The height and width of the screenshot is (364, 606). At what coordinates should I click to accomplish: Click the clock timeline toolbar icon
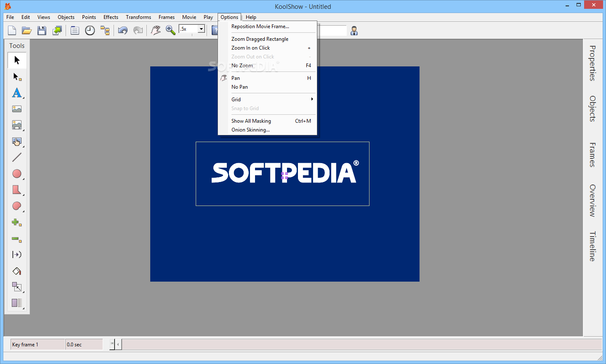(x=90, y=30)
